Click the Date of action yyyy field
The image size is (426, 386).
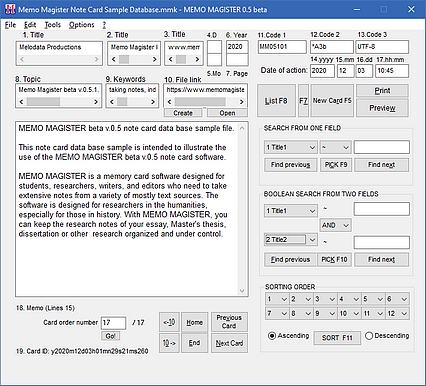coord(322,71)
